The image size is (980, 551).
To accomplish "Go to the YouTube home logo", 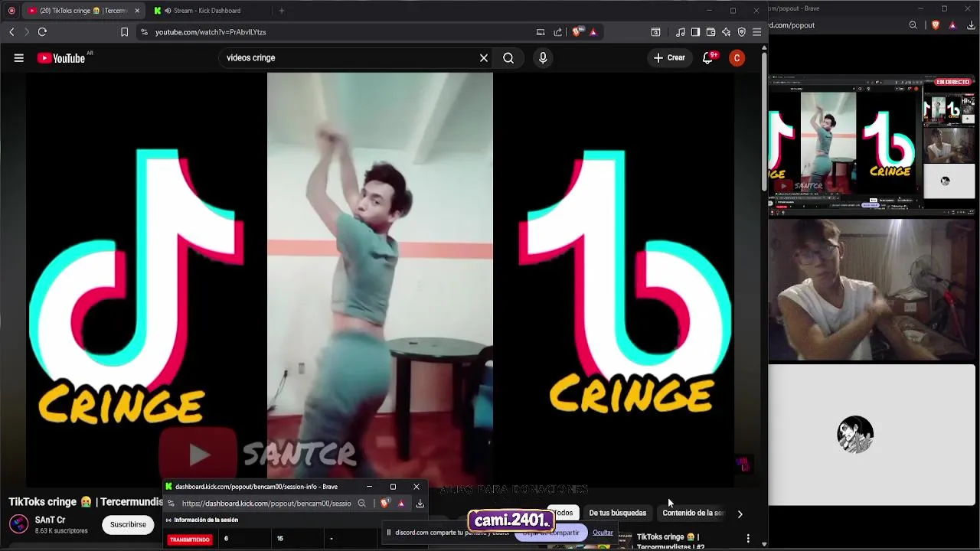I will pyautogui.click(x=62, y=58).
